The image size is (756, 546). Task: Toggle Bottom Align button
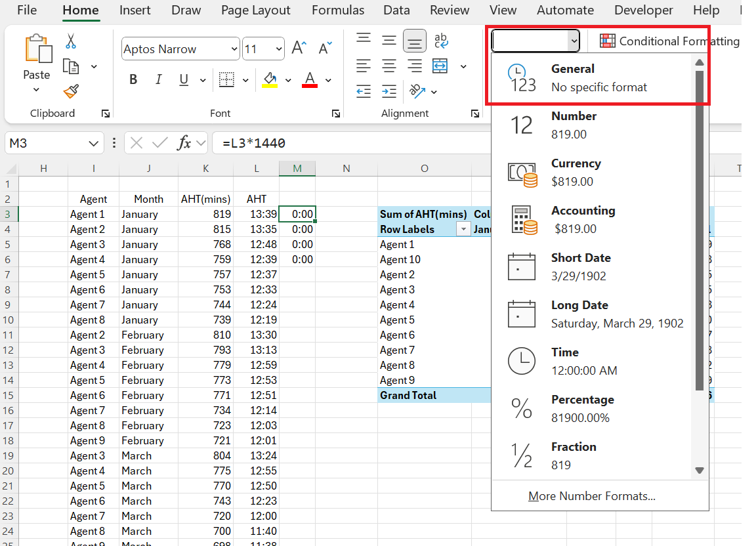point(414,41)
